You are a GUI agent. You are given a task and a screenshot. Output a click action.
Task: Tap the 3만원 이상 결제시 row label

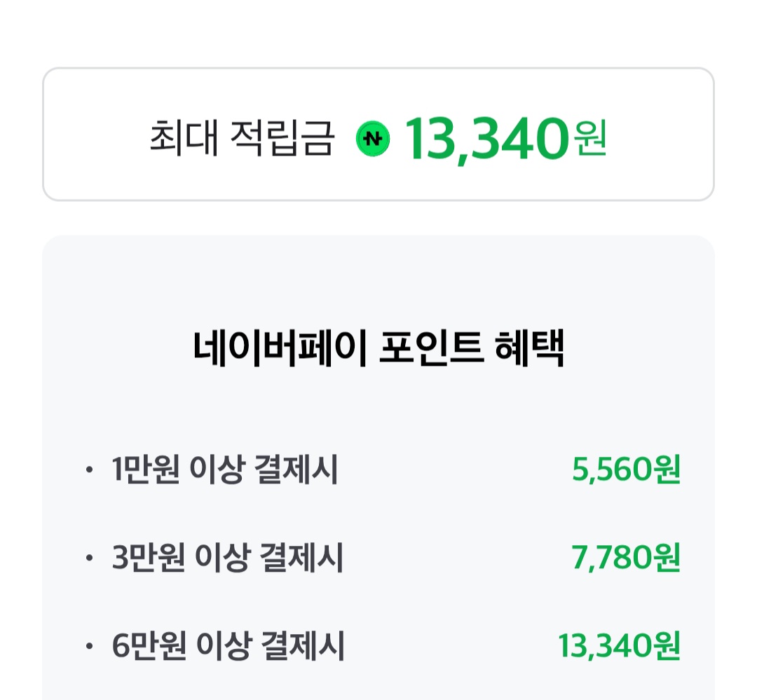(x=227, y=558)
